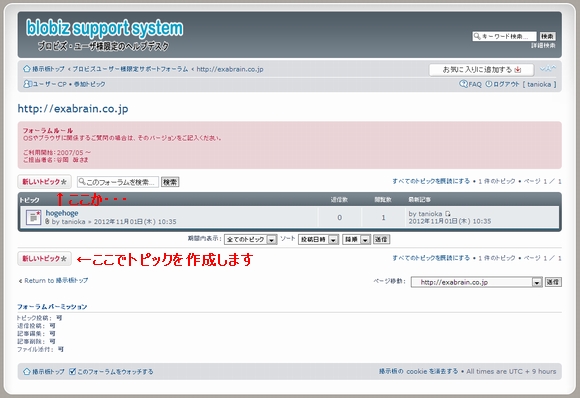
Task: Open the http://exabrain.co.jp breadcrumb link
Action: [x=230, y=69]
